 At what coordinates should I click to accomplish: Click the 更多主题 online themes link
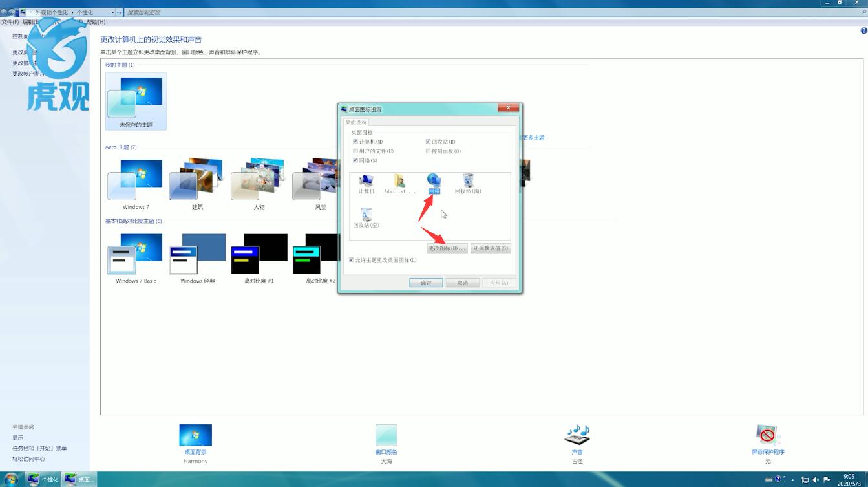534,137
